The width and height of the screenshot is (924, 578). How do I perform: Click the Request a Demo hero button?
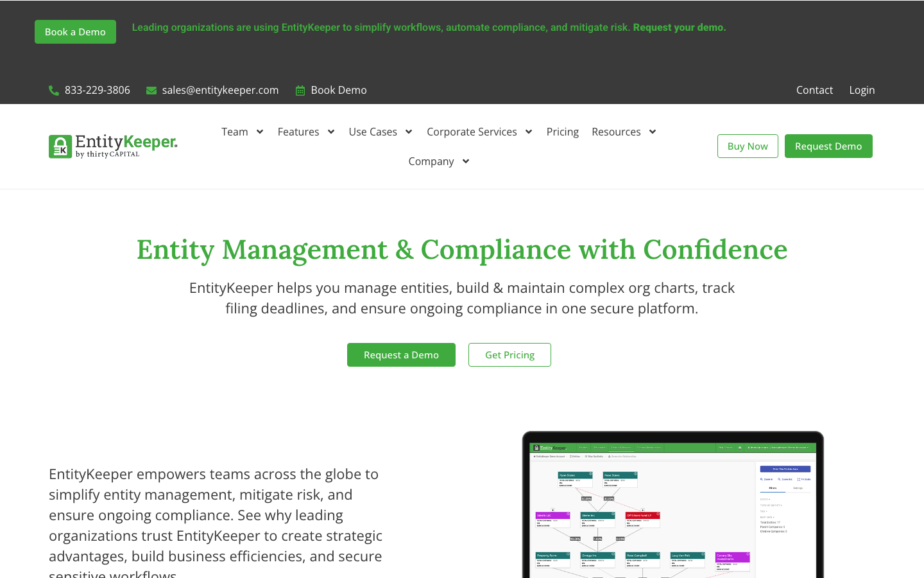click(401, 355)
